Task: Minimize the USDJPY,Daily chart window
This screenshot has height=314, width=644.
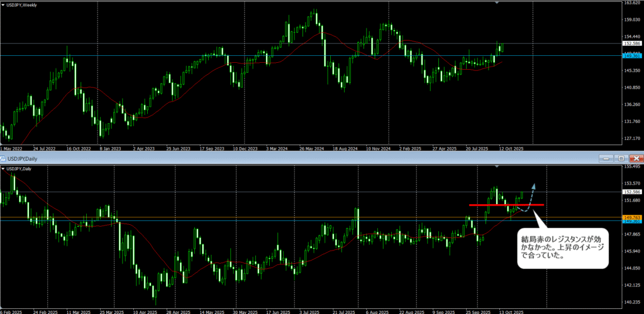Action: click(x=607, y=158)
